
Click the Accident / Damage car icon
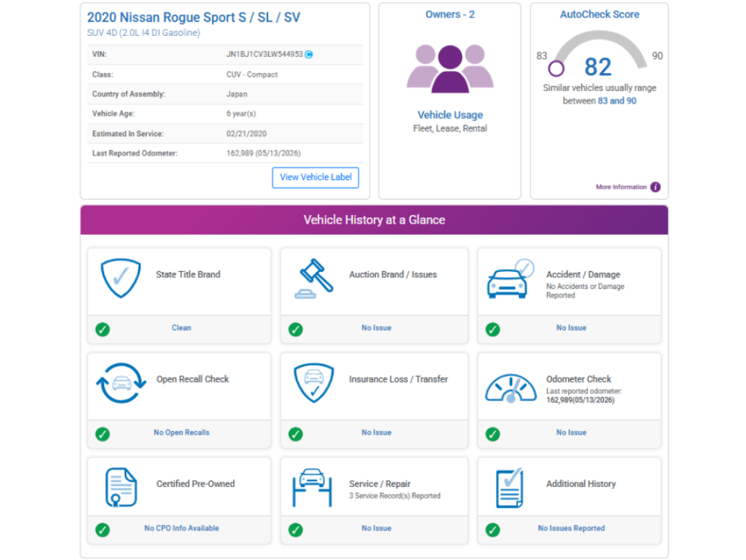click(510, 280)
